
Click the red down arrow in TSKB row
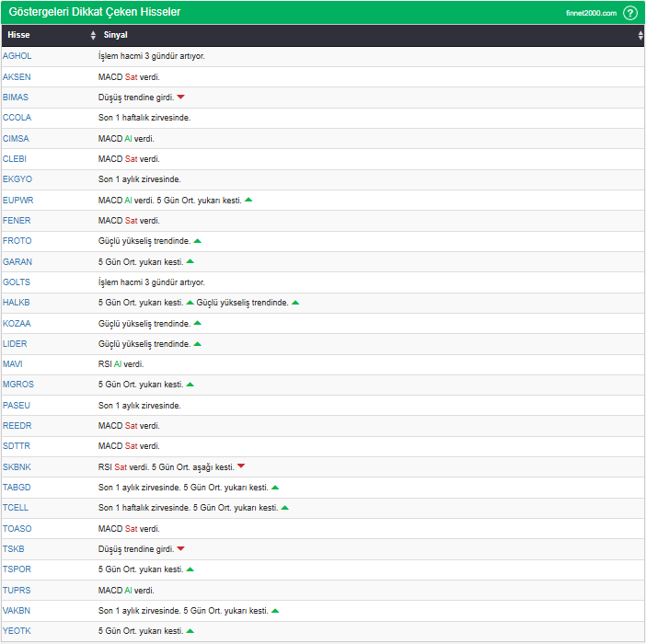coord(180,549)
